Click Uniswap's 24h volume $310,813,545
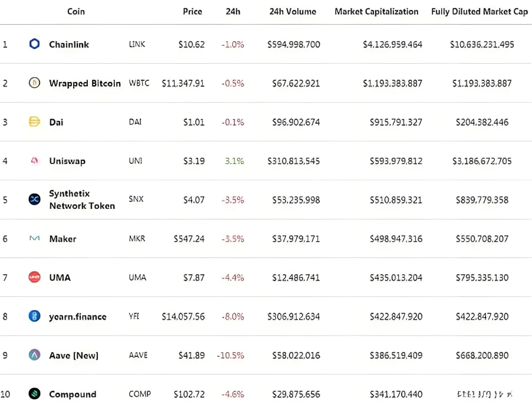 point(294,161)
